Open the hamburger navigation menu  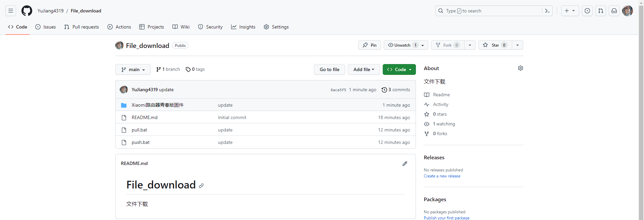pos(11,11)
